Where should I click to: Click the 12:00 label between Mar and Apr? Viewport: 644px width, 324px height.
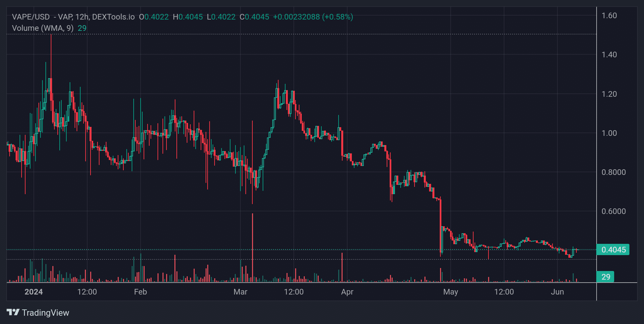294,292
